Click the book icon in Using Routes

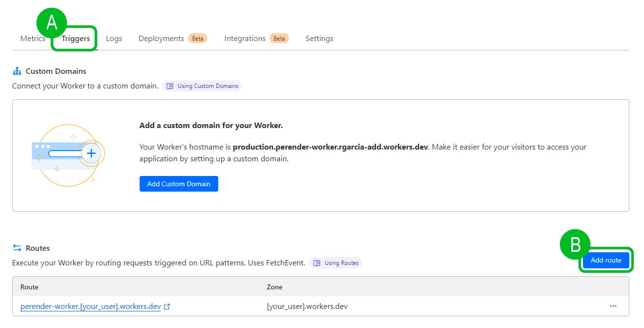click(317, 263)
